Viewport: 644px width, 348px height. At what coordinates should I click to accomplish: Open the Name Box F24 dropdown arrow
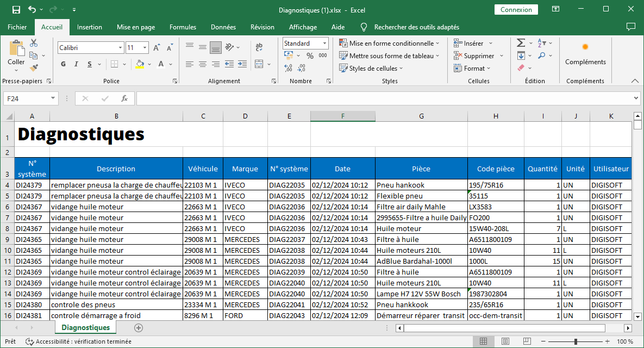pyautogui.click(x=53, y=98)
